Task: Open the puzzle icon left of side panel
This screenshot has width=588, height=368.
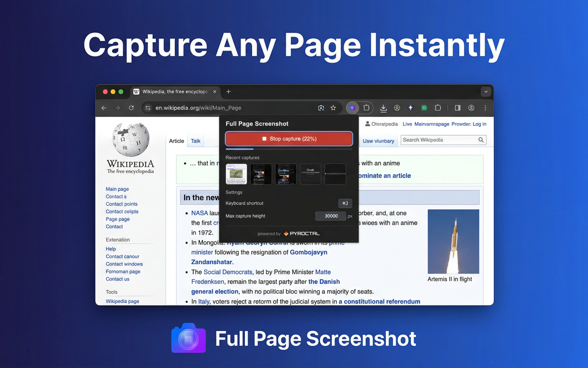Action: (x=438, y=108)
